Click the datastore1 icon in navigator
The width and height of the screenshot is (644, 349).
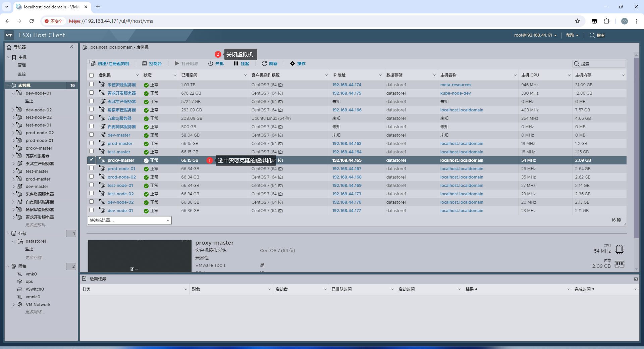tap(20, 241)
